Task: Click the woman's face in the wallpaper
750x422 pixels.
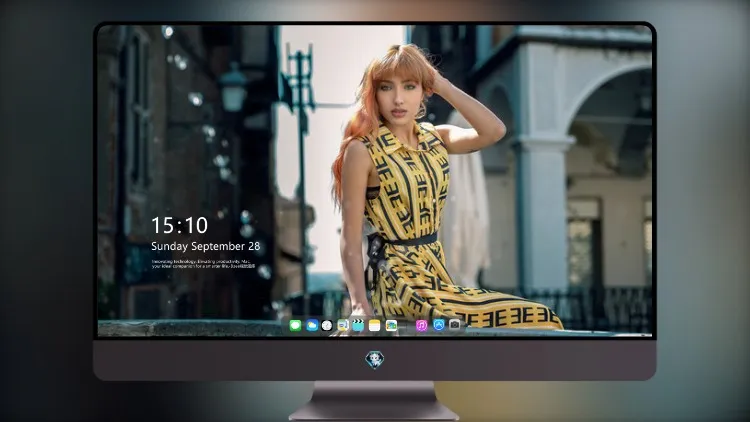Action: point(398,97)
